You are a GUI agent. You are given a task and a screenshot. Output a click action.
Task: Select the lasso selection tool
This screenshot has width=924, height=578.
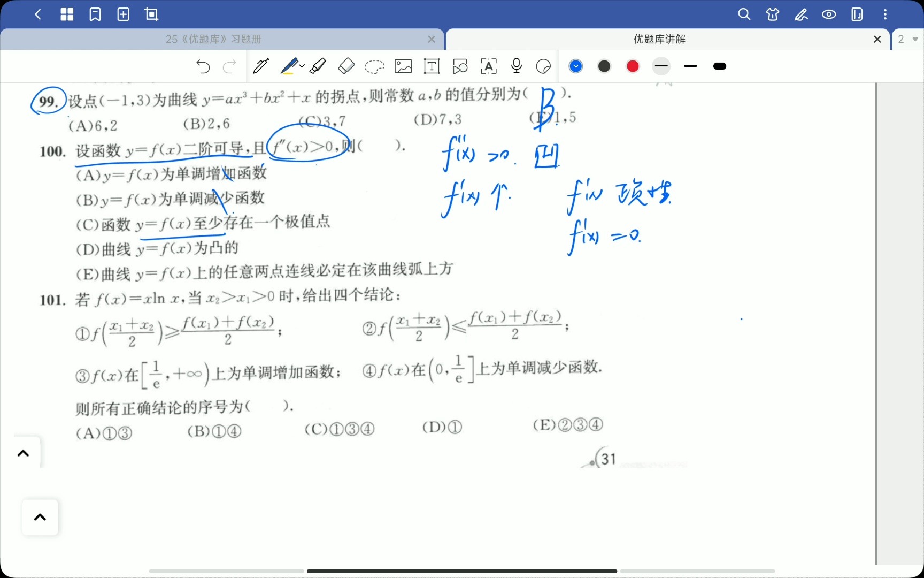tap(374, 66)
